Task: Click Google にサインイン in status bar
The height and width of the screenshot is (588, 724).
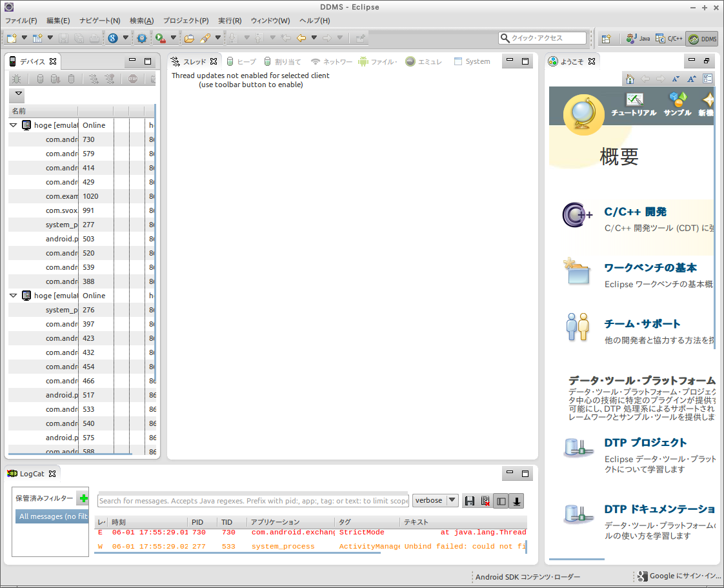Action: [x=679, y=576]
